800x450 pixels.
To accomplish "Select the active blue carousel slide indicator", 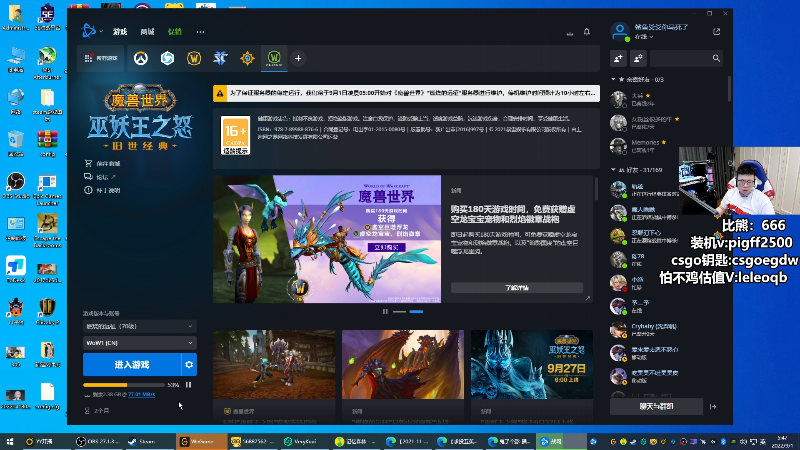I will pos(416,311).
